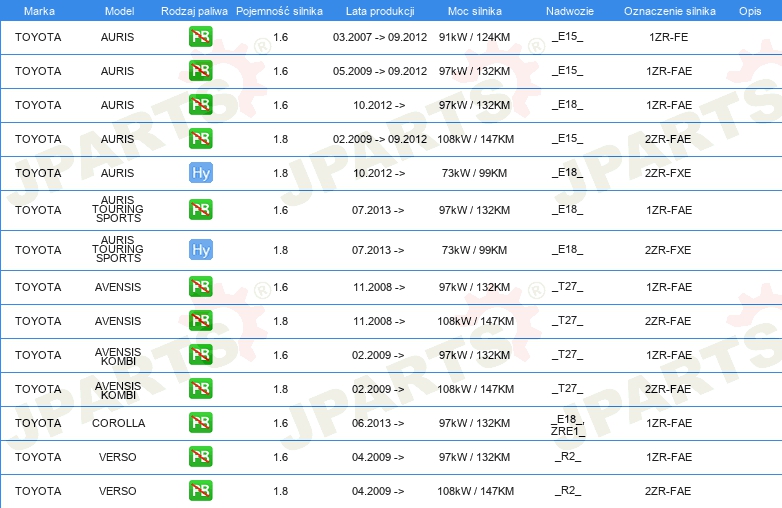Click petrol icon in AURIS 1.8 2ZR-FAE row
Viewport: 782px width, 508px height.
(200, 139)
